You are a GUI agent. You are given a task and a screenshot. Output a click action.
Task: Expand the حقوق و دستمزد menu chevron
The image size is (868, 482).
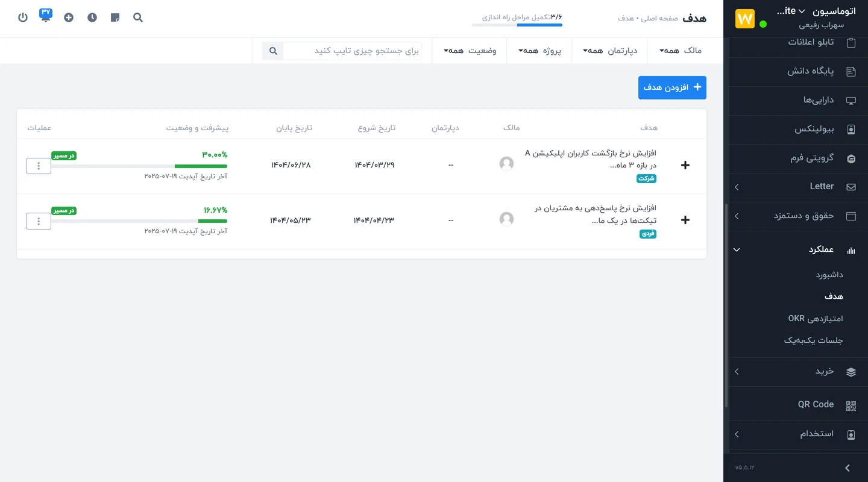(737, 216)
